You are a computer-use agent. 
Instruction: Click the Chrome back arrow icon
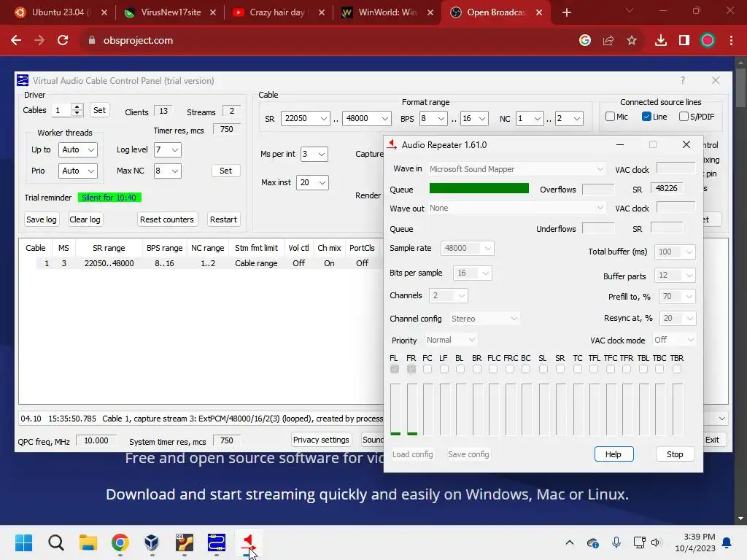16,41
